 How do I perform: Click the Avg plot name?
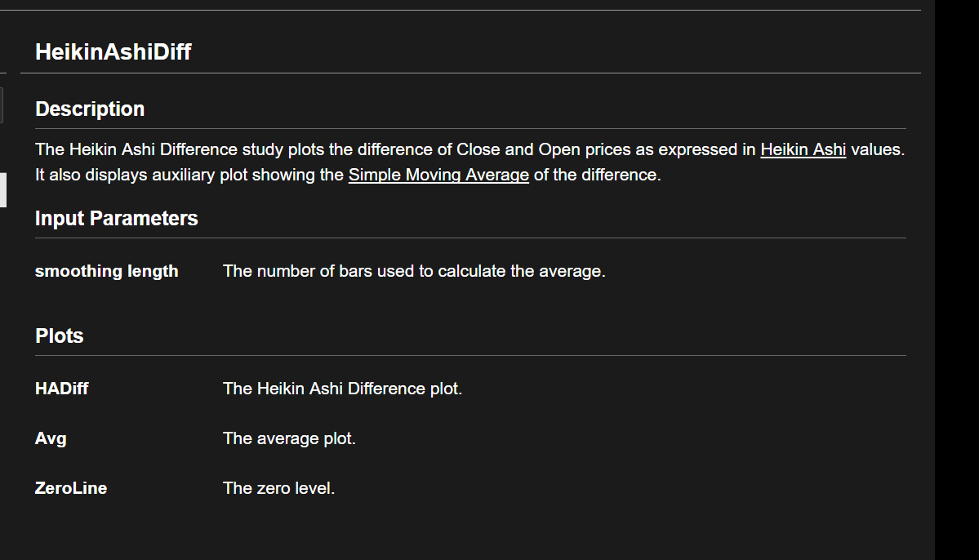(x=51, y=438)
